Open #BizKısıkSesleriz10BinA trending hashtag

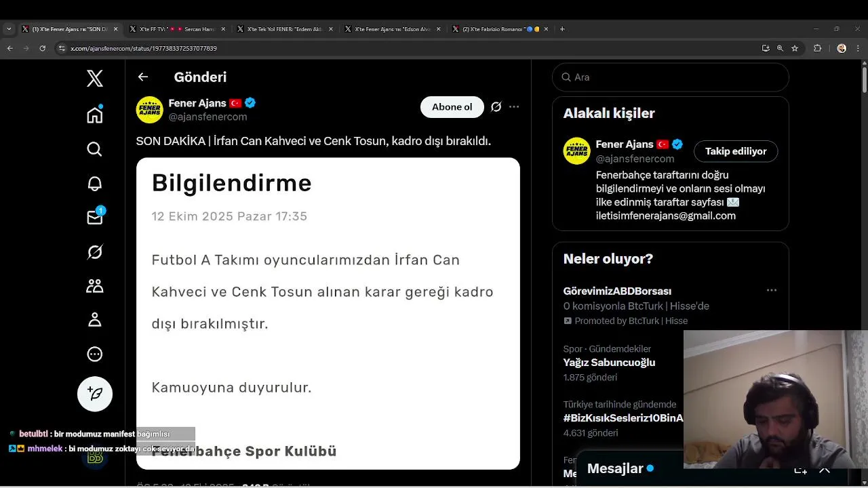623,418
